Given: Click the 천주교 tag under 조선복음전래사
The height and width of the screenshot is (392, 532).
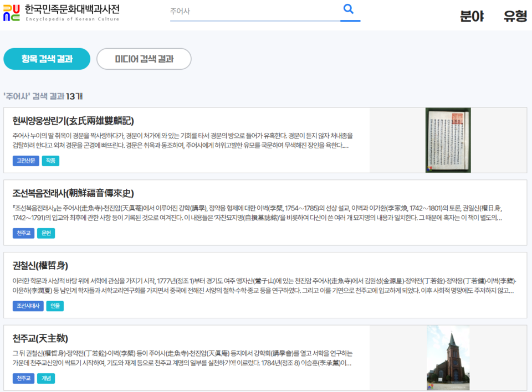Looking at the screenshot, I should click(23, 233).
